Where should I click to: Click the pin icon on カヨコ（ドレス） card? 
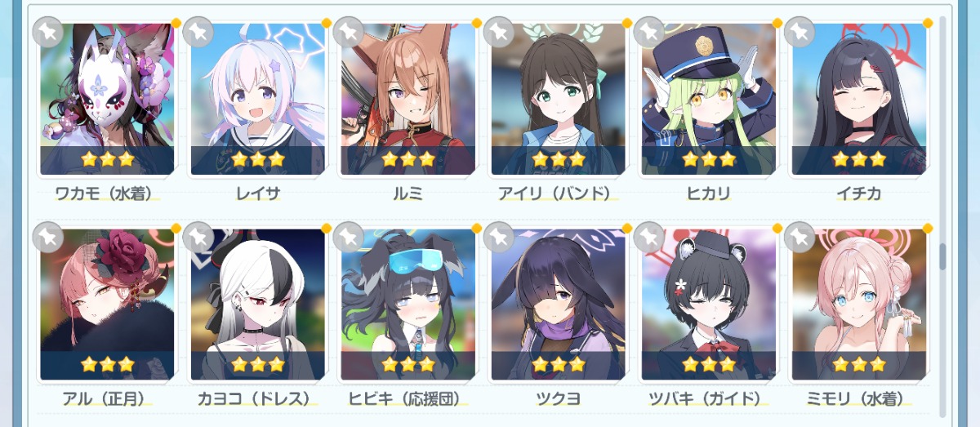coord(198,237)
